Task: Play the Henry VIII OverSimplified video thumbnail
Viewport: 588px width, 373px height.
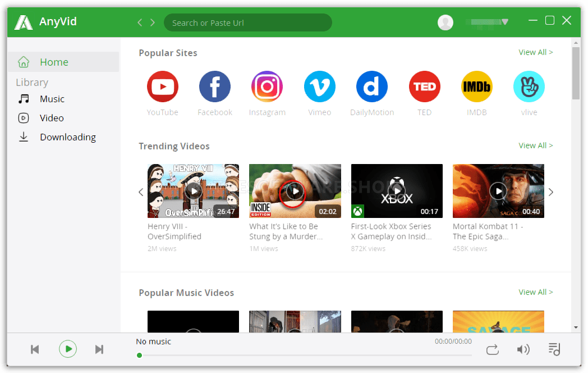Action: [x=193, y=191]
